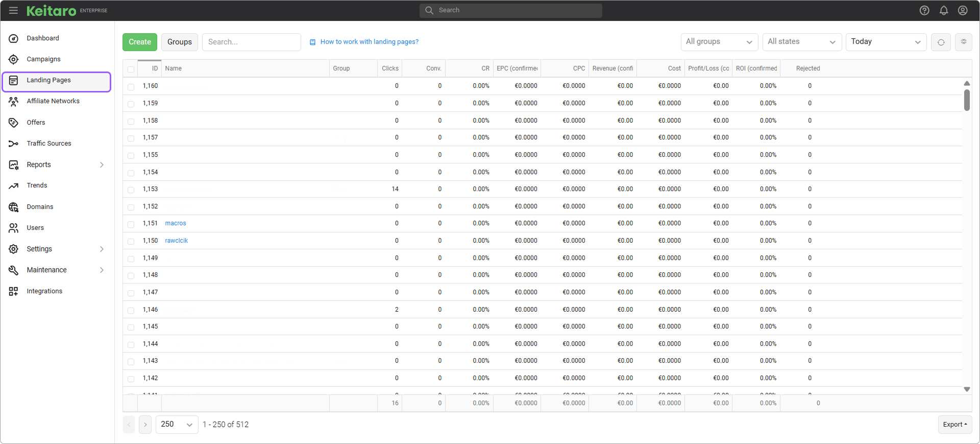Viewport: 980px width, 444px height.
Task: Open the 'How to work with landing pages?' link
Action: pyautogui.click(x=369, y=42)
